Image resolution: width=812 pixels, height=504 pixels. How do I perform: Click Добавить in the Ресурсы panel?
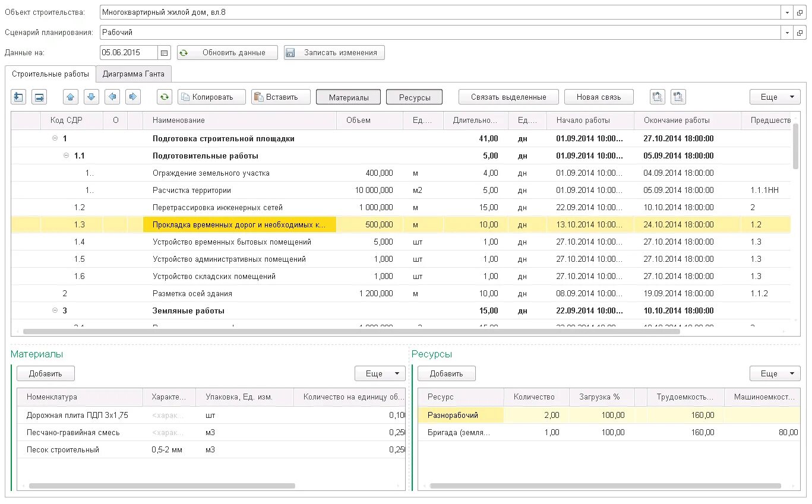[x=447, y=373]
